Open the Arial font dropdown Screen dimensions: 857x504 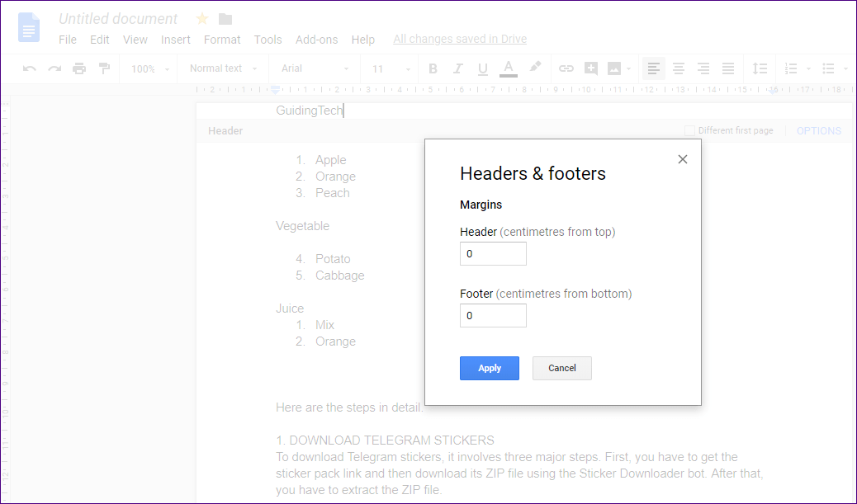pyautogui.click(x=315, y=68)
